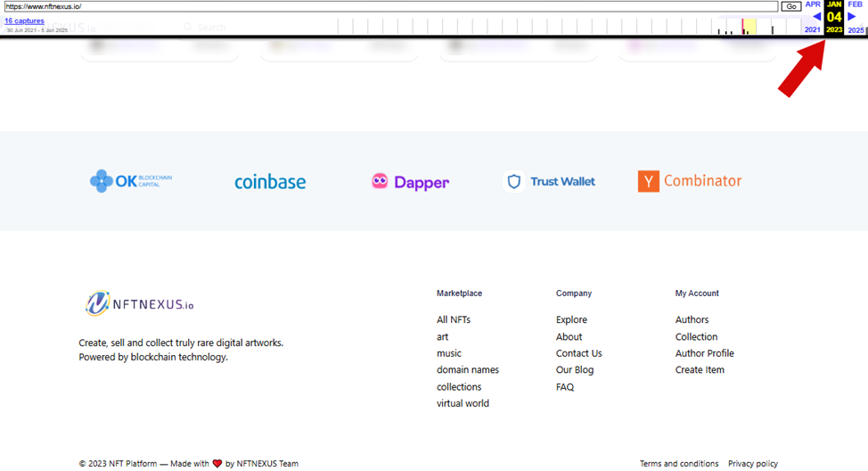Open the Privacy policy link
The image size is (868, 471).
753,464
